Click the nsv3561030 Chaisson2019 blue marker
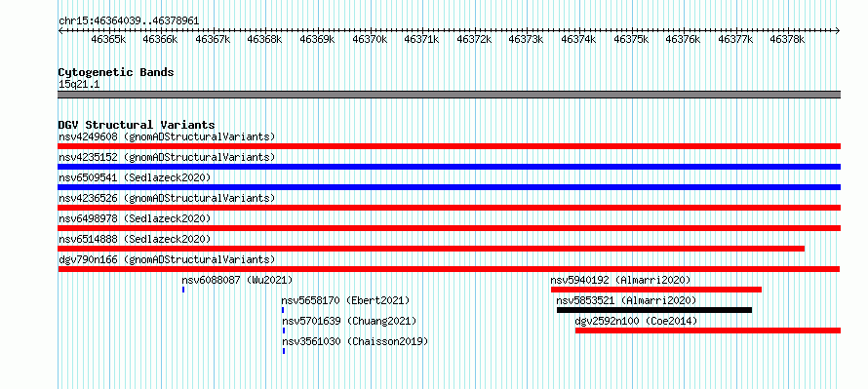This screenshot has height=389, width=868. [x=284, y=351]
